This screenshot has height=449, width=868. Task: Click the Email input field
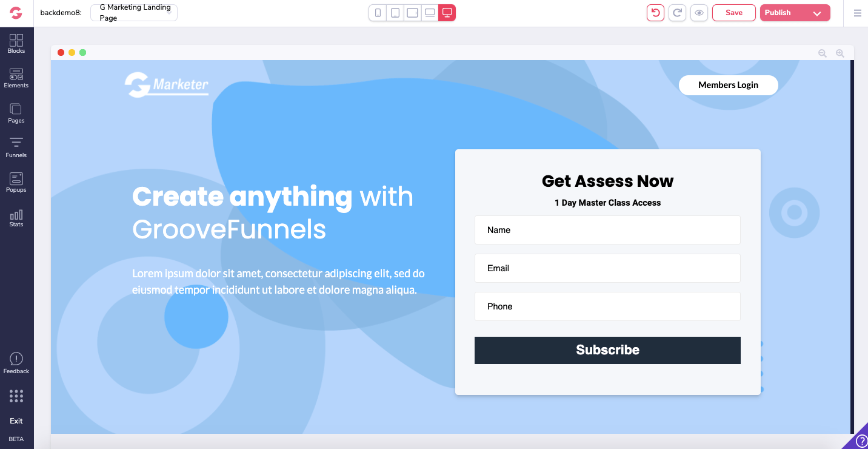(607, 268)
